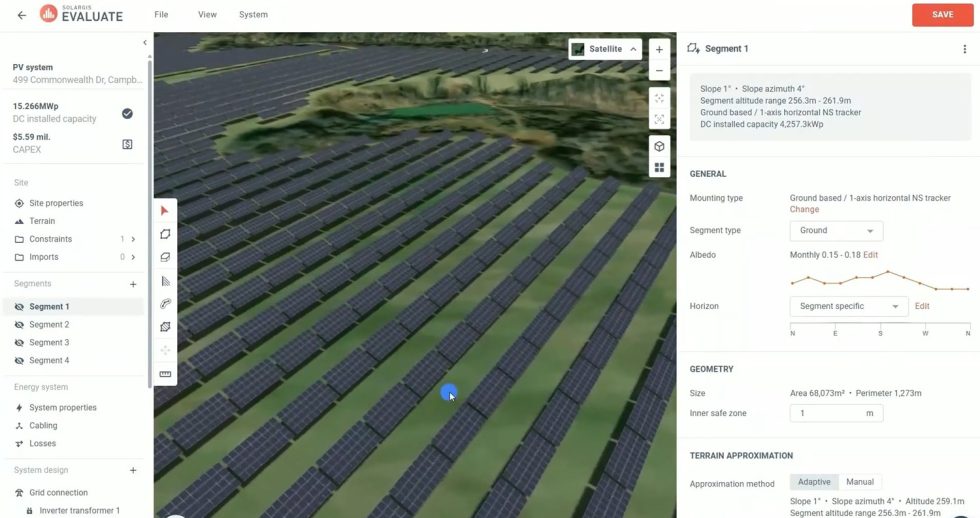Zoom in the map with plus

pos(659,49)
